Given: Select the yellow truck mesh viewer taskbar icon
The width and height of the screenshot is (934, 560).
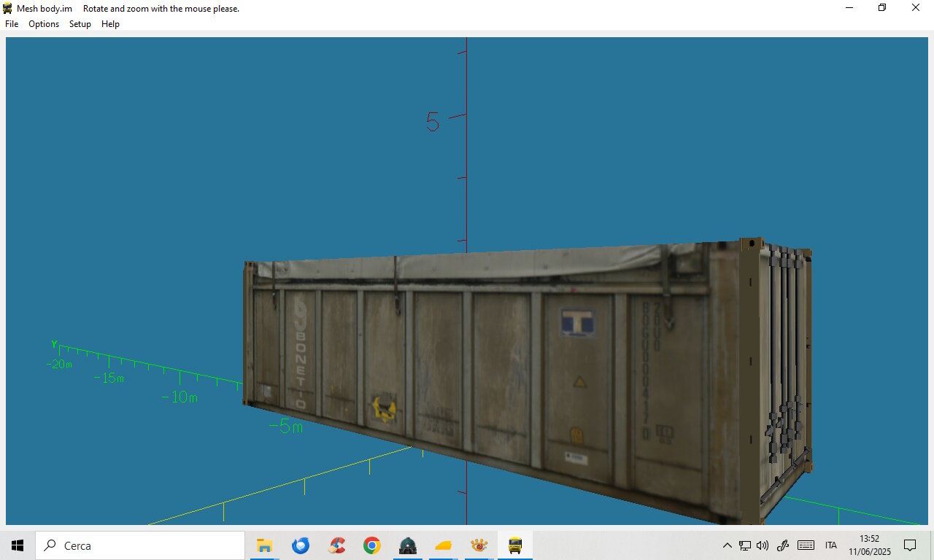Looking at the screenshot, I should tap(515, 545).
